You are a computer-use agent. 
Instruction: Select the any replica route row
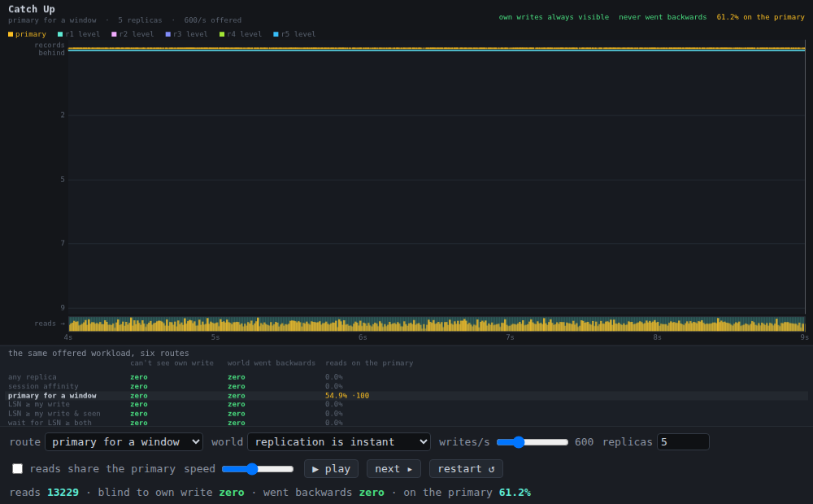click(406, 377)
